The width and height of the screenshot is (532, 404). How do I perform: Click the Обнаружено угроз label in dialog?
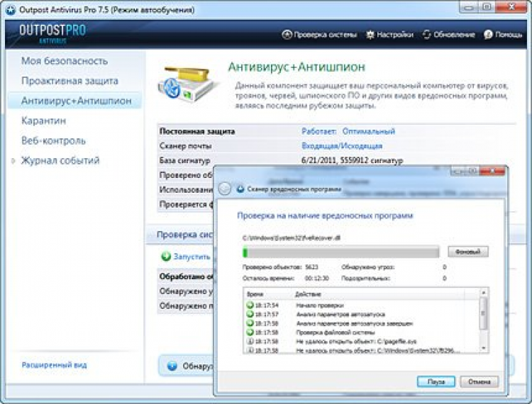pyautogui.click(x=368, y=267)
